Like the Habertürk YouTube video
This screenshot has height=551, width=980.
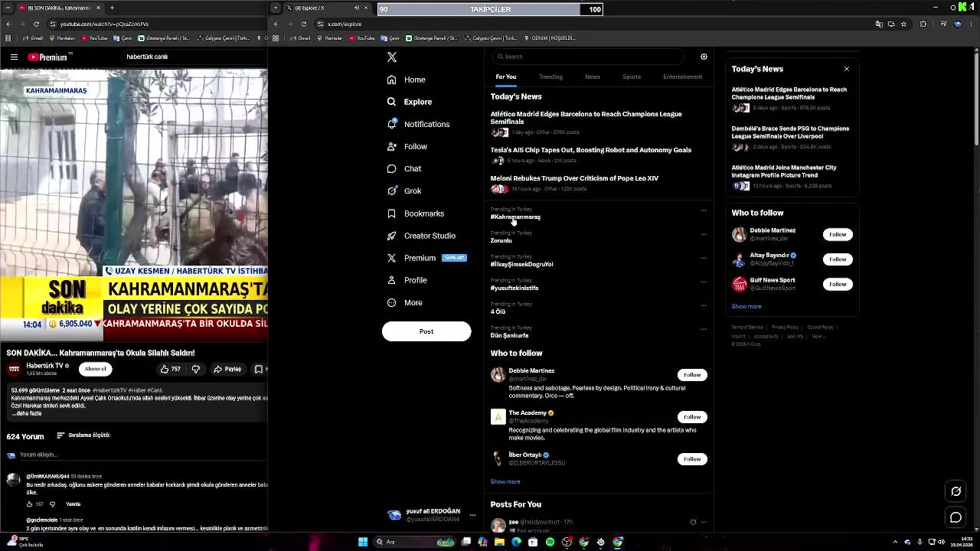pos(170,369)
